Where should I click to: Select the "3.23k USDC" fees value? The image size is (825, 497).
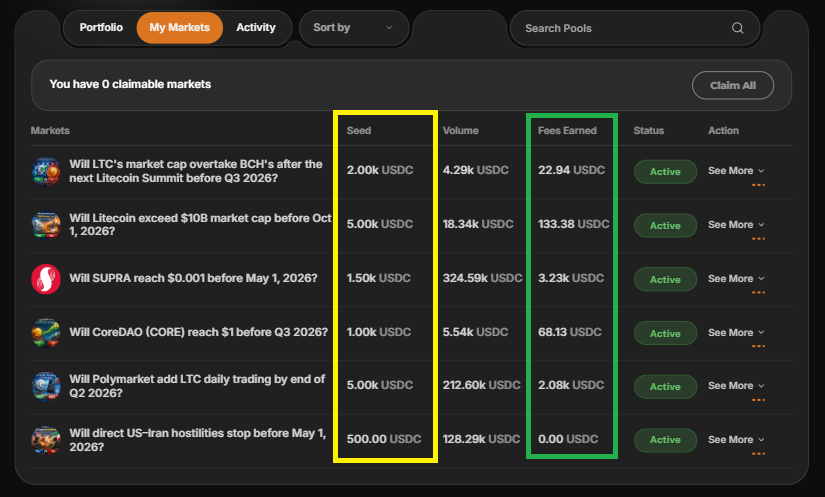pos(571,278)
